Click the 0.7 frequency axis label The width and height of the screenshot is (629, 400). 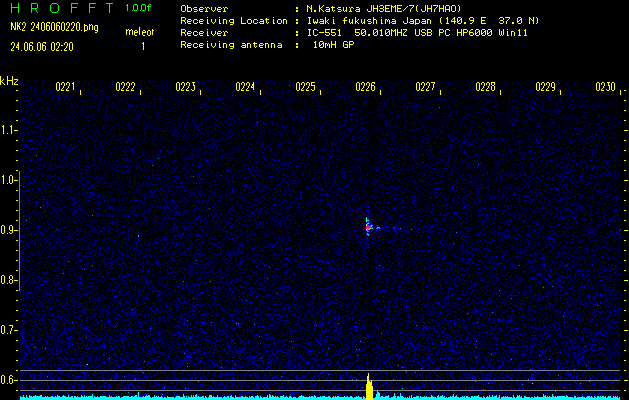coord(9,329)
